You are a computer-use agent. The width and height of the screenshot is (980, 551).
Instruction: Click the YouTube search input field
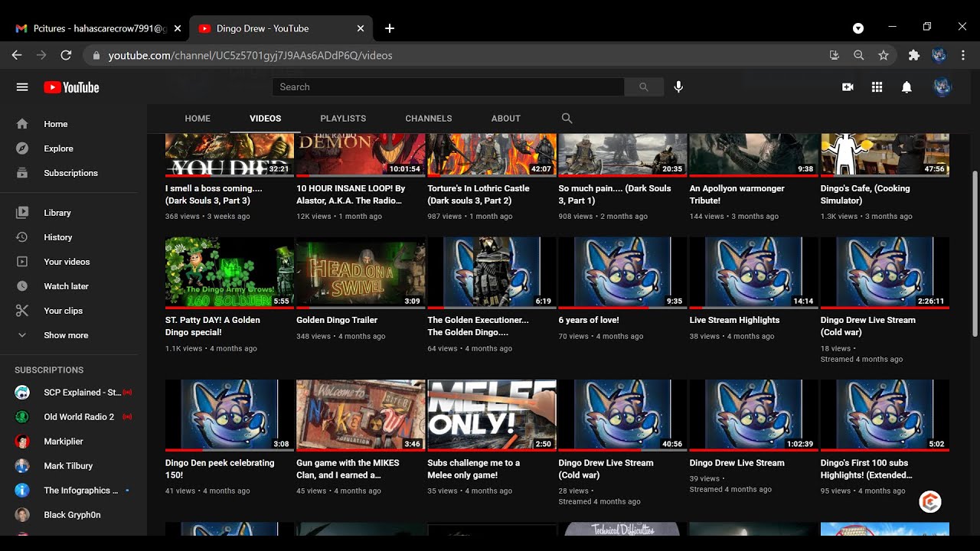[x=448, y=87]
